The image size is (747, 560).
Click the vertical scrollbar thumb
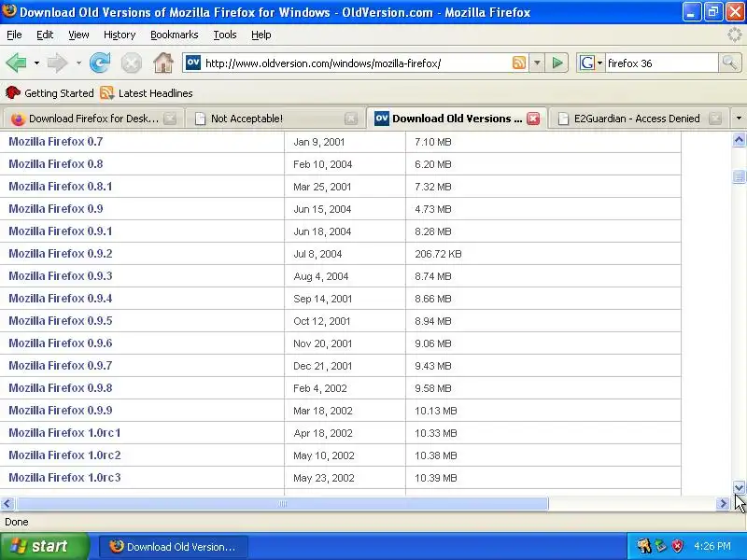pos(739,176)
